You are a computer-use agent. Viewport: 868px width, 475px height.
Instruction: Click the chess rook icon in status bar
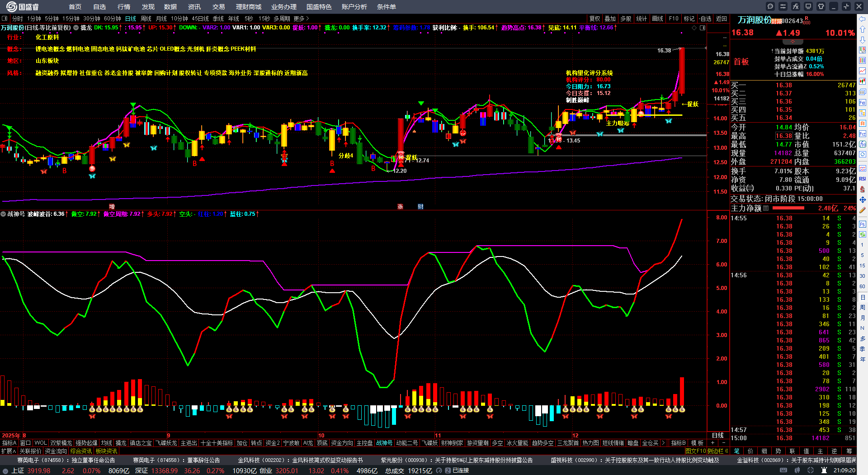pyautogui.click(x=825, y=470)
